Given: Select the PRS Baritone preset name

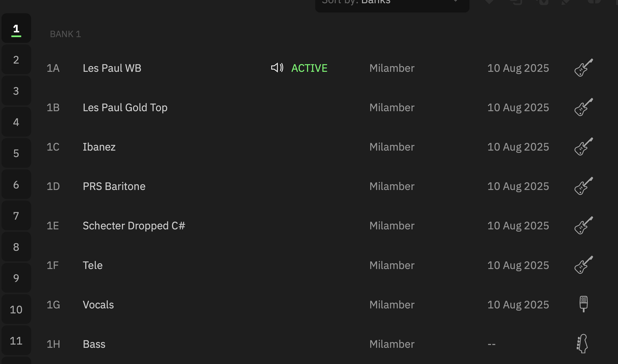Looking at the screenshot, I should coord(114,186).
